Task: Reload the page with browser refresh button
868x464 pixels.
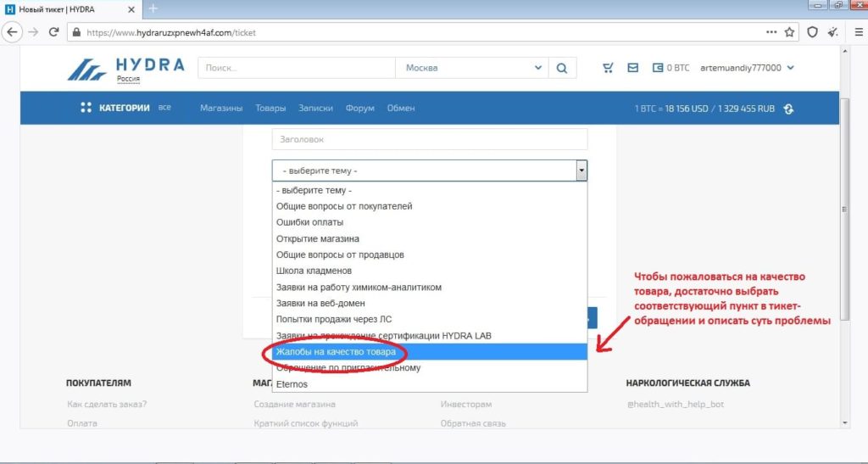Action: click(x=53, y=32)
